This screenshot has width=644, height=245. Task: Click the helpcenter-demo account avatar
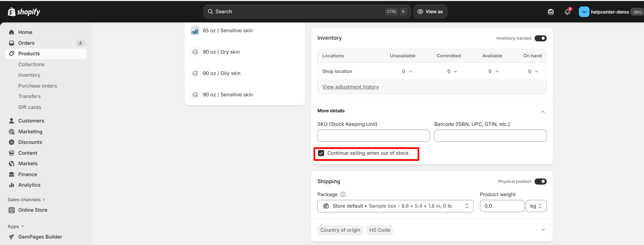584,12
